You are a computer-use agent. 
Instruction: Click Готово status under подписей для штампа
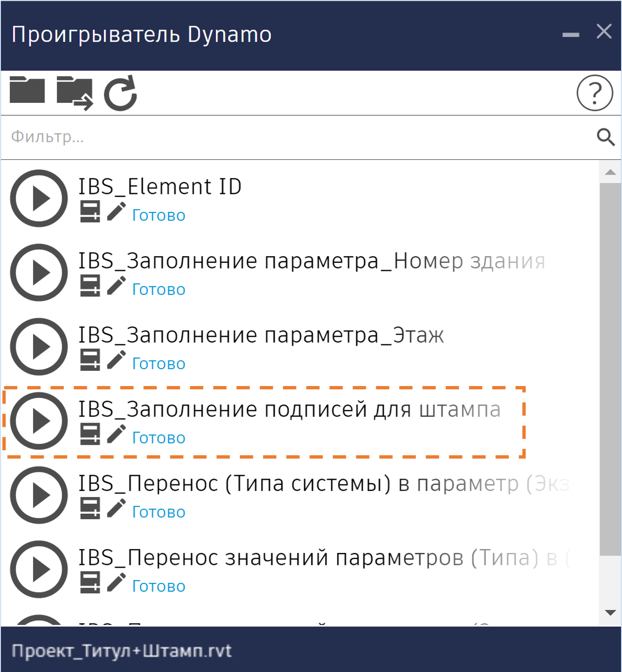pyautogui.click(x=158, y=438)
